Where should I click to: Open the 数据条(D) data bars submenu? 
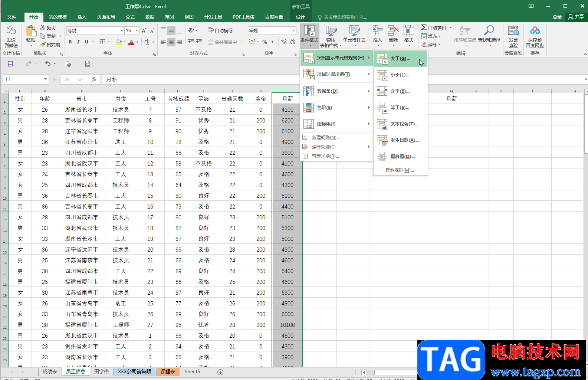point(336,91)
